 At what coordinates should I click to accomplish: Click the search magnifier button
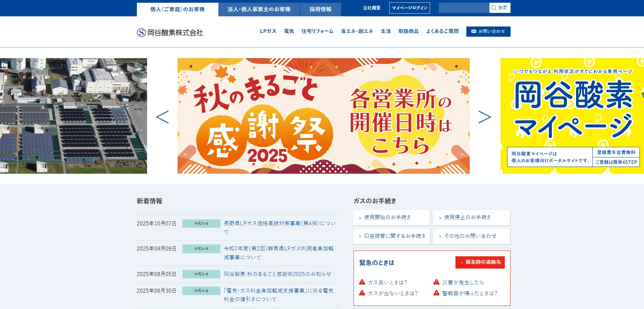pyautogui.click(x=500, y=8)
